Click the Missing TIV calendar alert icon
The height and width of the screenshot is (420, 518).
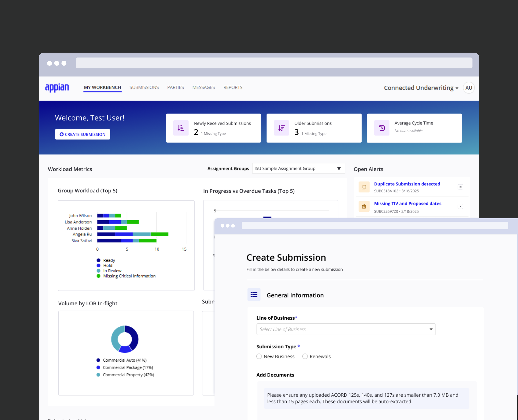(x=364, y=206)
